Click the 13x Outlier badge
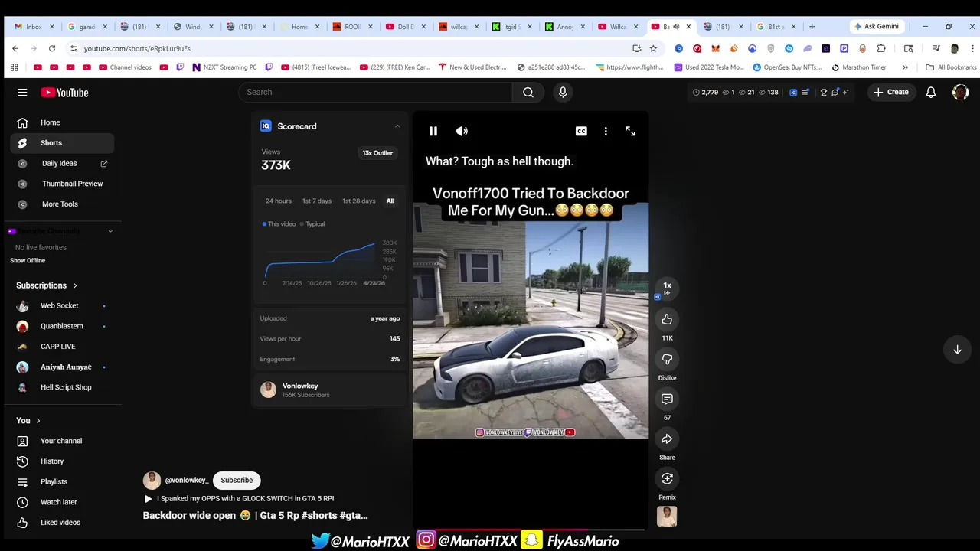980x551 pixels. coord(377,153)
